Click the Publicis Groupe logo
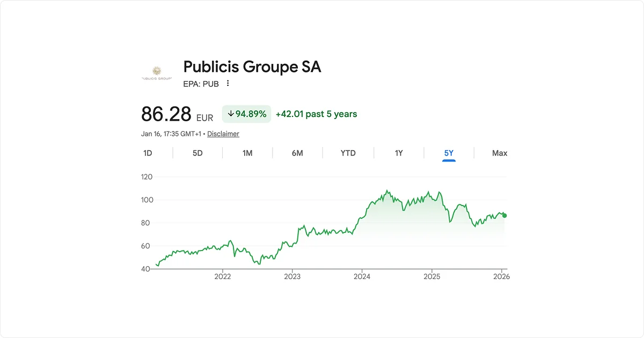The image size is (644, 338). tap(156, 71)
